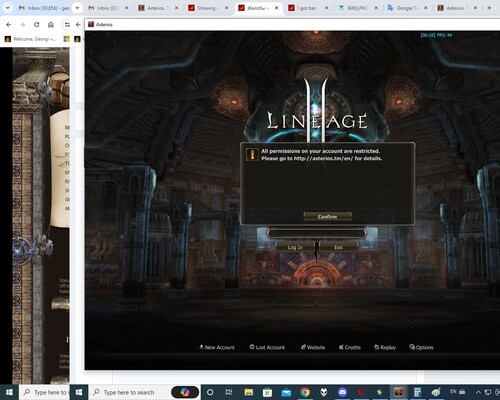Open Lost Account recovery option
This screenshot has height=400, width=500.
pos(267,347)
